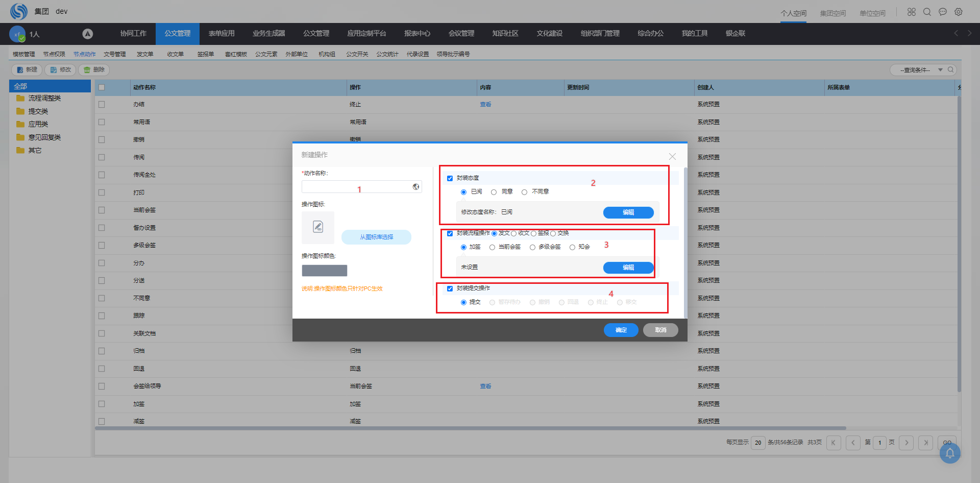
Task: Click the 从图标库选择 button
Action: tap(376, 237)
